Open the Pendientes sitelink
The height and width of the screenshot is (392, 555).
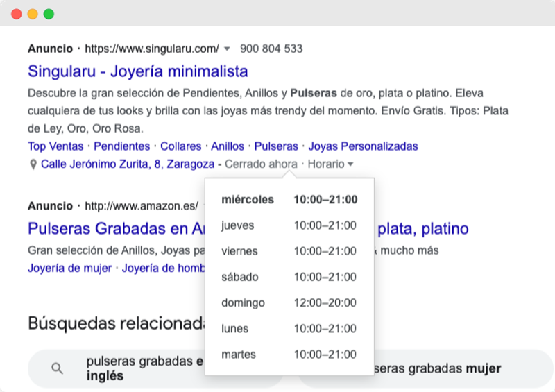click(x=122, y=146)
